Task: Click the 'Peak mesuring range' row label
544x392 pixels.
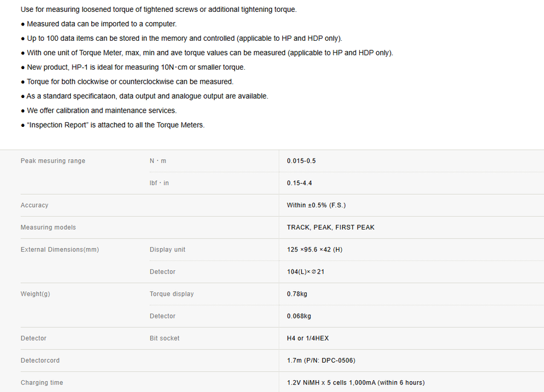Action: coord(53,161)
